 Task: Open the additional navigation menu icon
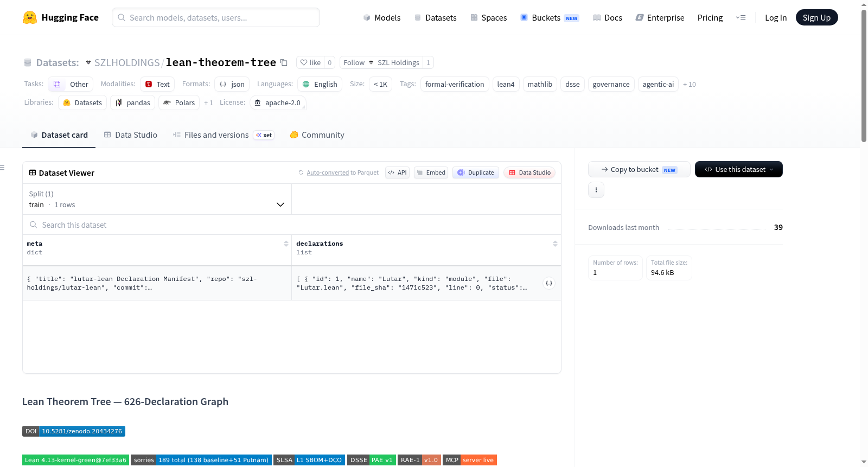(741, 17)
